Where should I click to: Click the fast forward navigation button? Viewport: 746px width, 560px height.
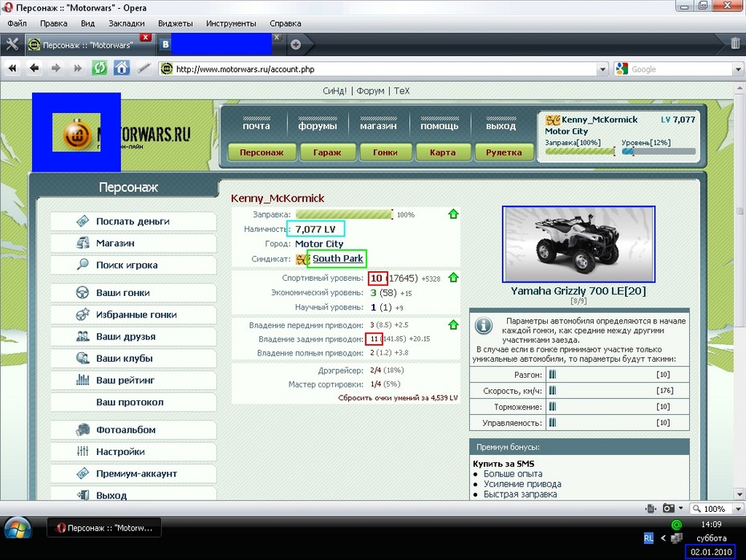pos(78,68)
